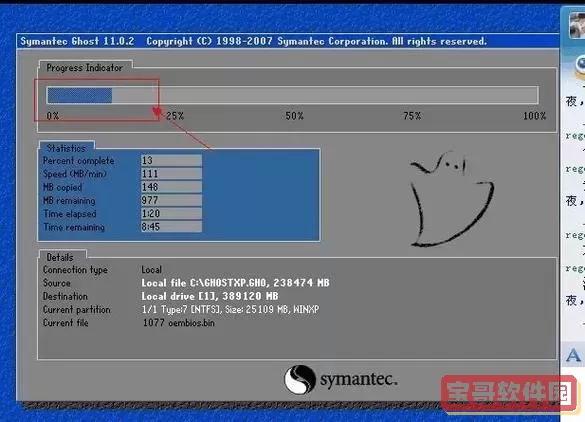Click the 25% progress label
The image size is (585, 422).
point(175,116)
